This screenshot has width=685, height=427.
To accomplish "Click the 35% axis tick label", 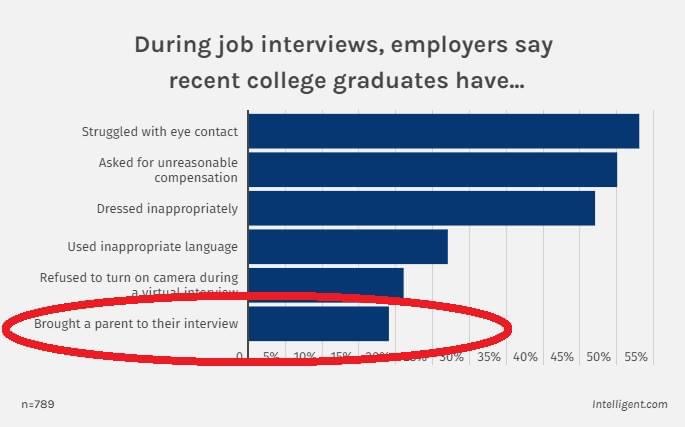I will [488, 357].
